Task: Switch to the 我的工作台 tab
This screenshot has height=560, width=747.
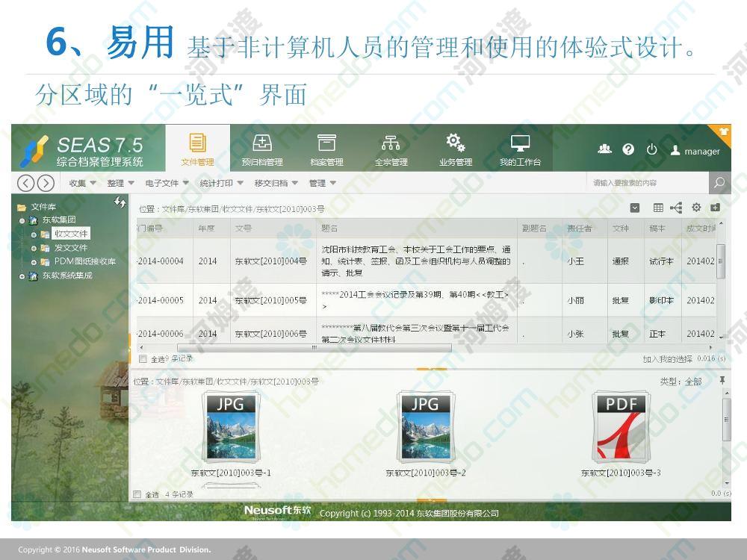Action: coord(520,149)
